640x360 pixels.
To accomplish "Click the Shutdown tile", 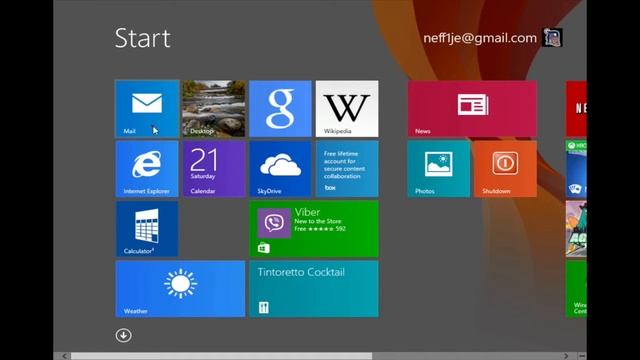I will click(505, 169).
